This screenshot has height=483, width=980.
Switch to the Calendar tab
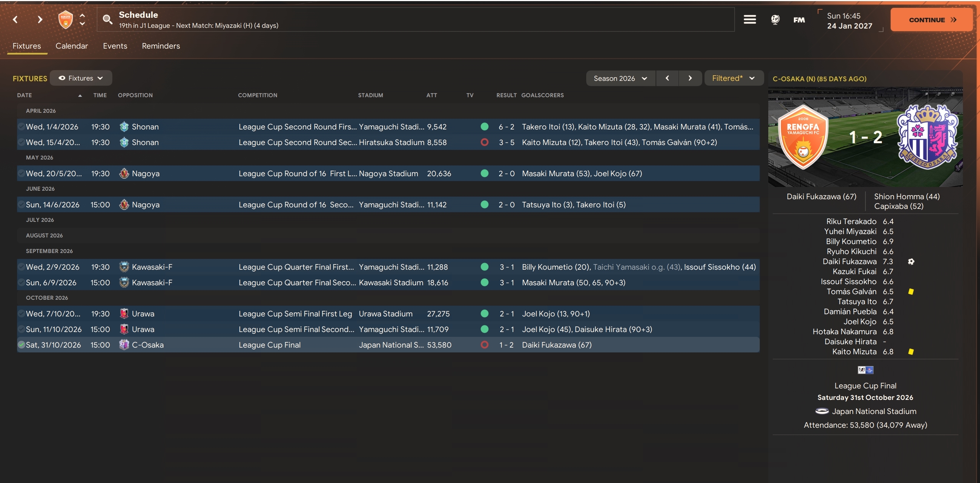(x=72, y=46)
